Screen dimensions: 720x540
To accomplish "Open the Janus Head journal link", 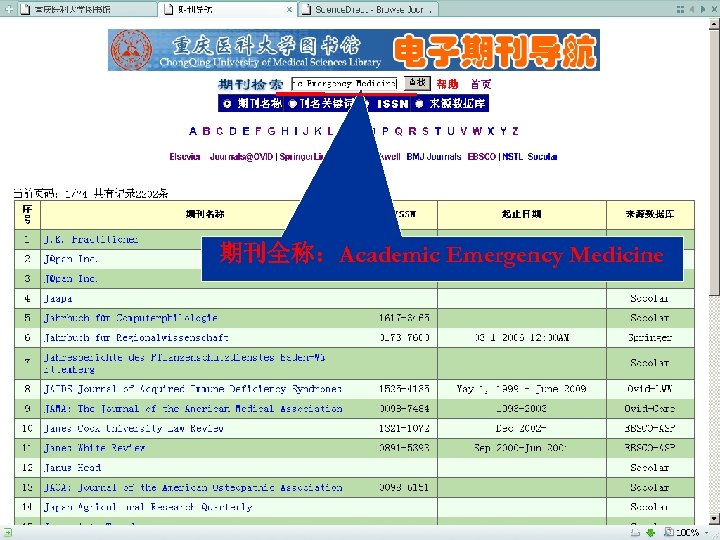I will [73, 467].
